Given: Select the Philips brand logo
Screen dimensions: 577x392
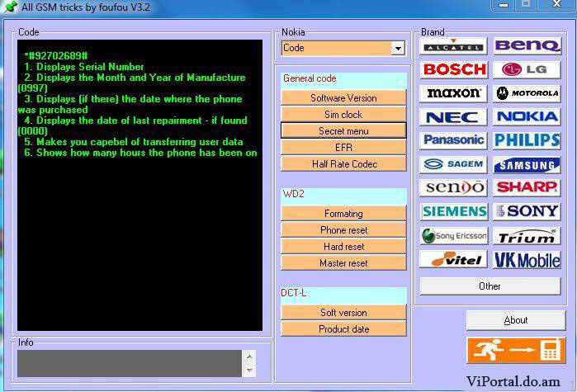Looking at the screenshot, I should (527, 140).
